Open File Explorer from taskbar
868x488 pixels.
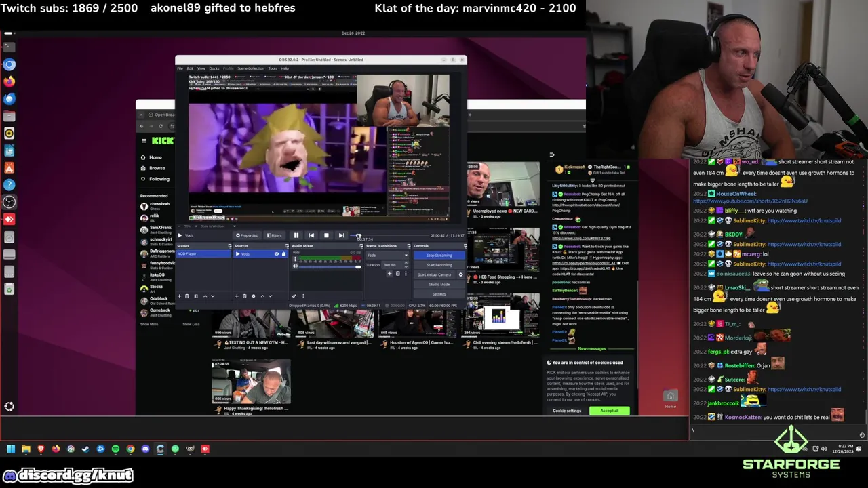(26, 449)
